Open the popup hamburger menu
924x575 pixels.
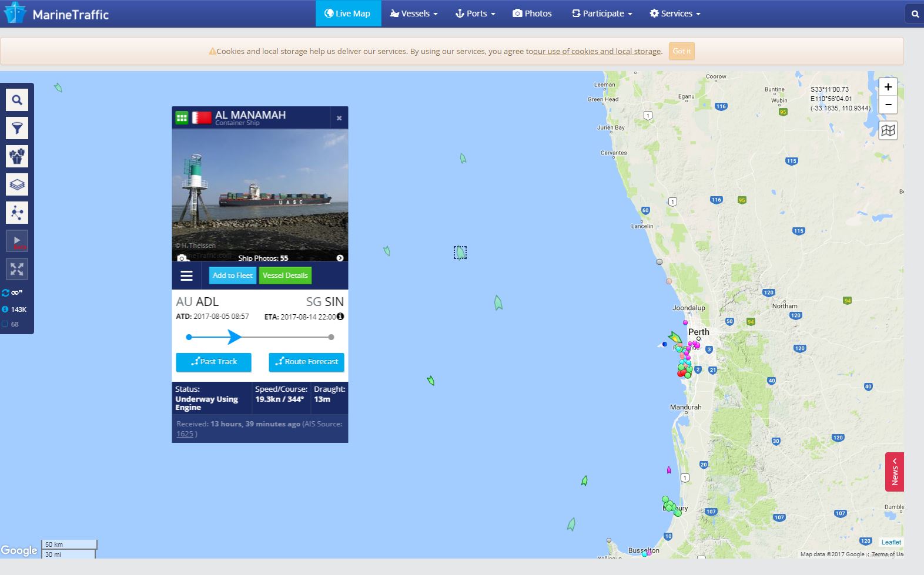[x=186, y=275]
